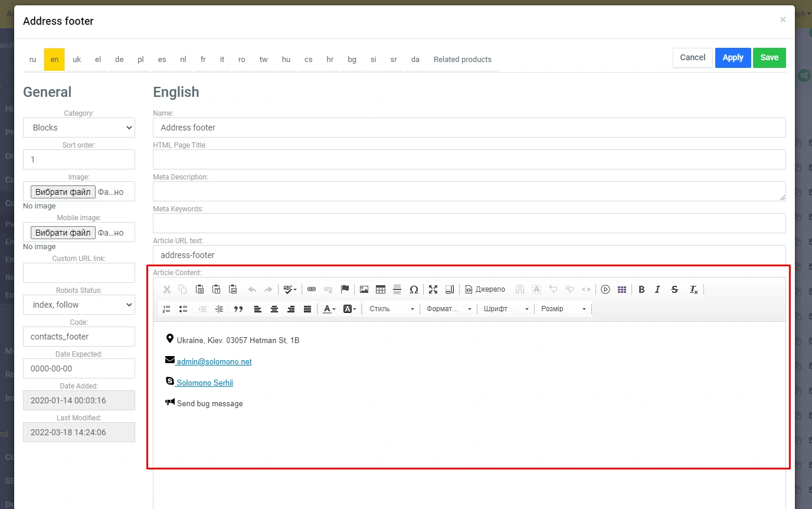Toggle bold formatting
Screen dimensions: 812x509
coord(641,289)
